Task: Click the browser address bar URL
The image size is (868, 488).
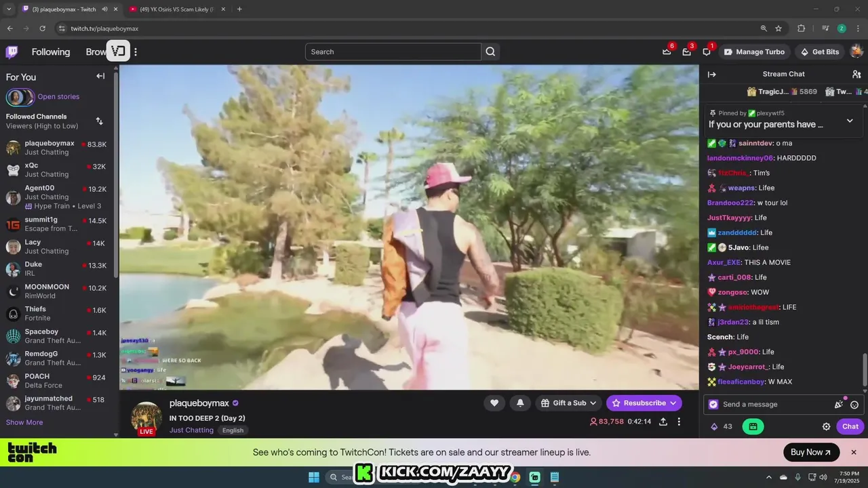Action: click(104, 28)
